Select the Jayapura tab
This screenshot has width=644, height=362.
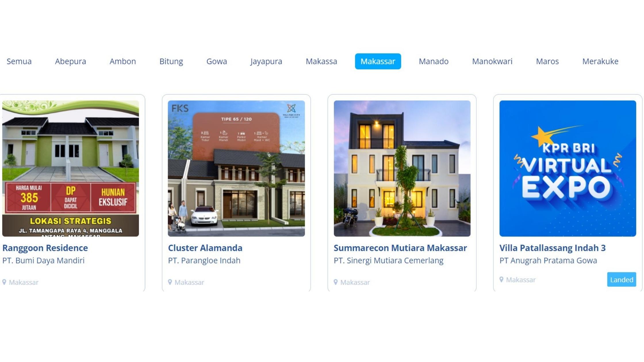click(x=266, y=61)
